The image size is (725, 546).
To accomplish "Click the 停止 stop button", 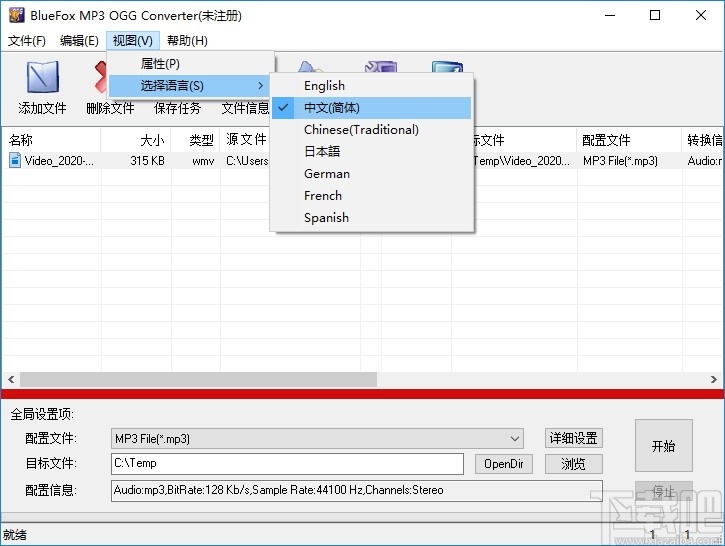I will pyautogui.click(x=664, y=491).
